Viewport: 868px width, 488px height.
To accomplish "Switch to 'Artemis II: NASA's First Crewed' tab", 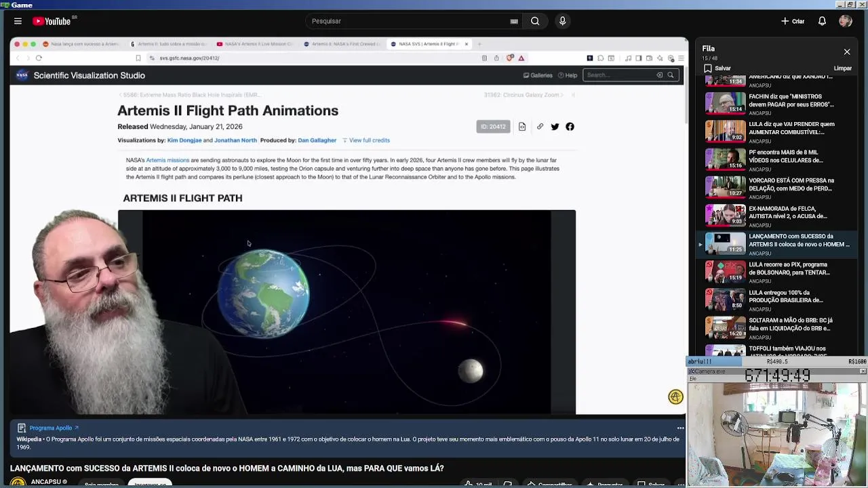I will coord(342,44).
